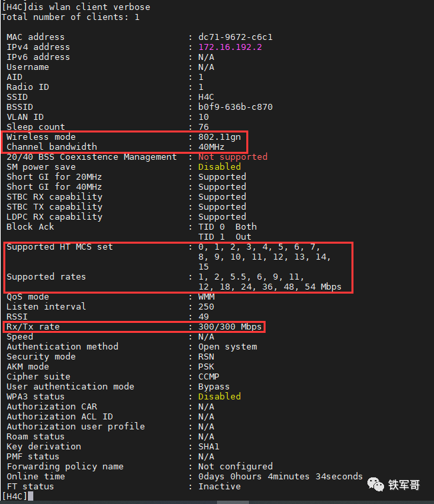Image resolution: width=434 pixels, height=504 pixels.
Task: Click the red "Not supported" coexistence value
Action: pos(232,157)
